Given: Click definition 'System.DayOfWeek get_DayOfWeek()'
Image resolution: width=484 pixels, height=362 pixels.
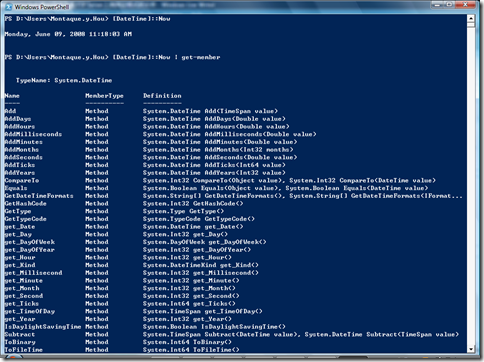Looking at the screenshot, I should 205,242.
